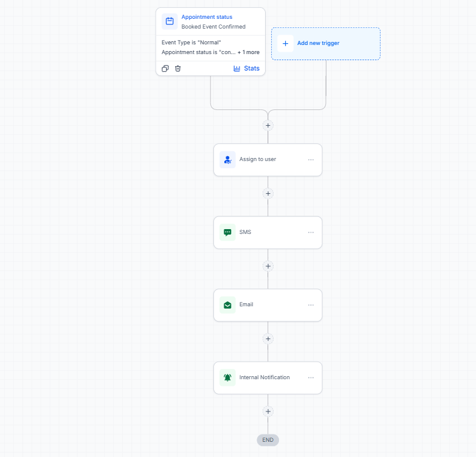Click the calendar icon on the Appointment status trigger

(x=170, y=21)
